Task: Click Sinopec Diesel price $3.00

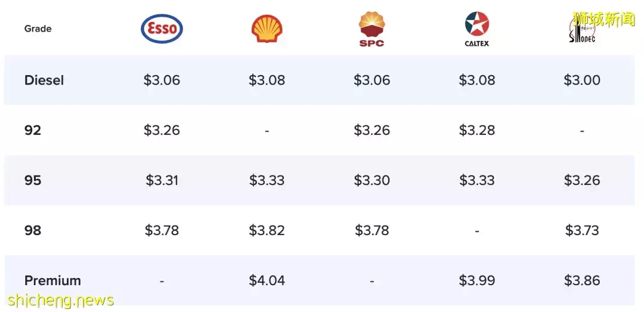Action: 582,80
